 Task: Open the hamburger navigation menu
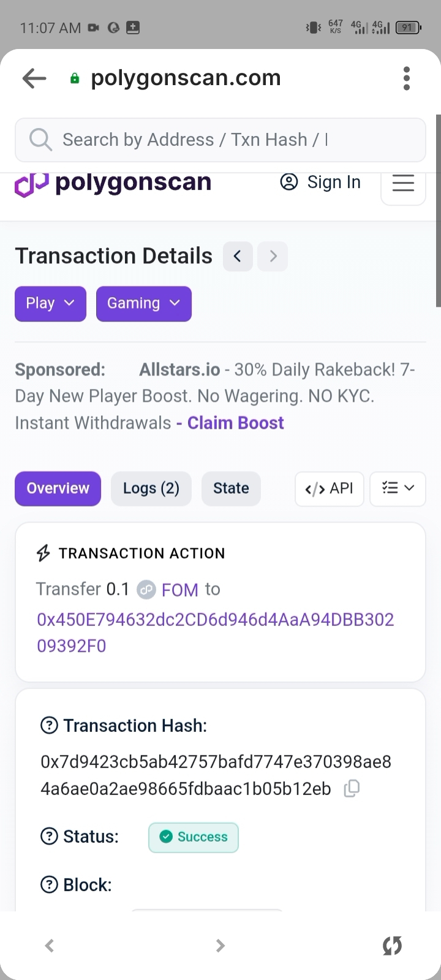pyautogui.click(x=403, y=183)
